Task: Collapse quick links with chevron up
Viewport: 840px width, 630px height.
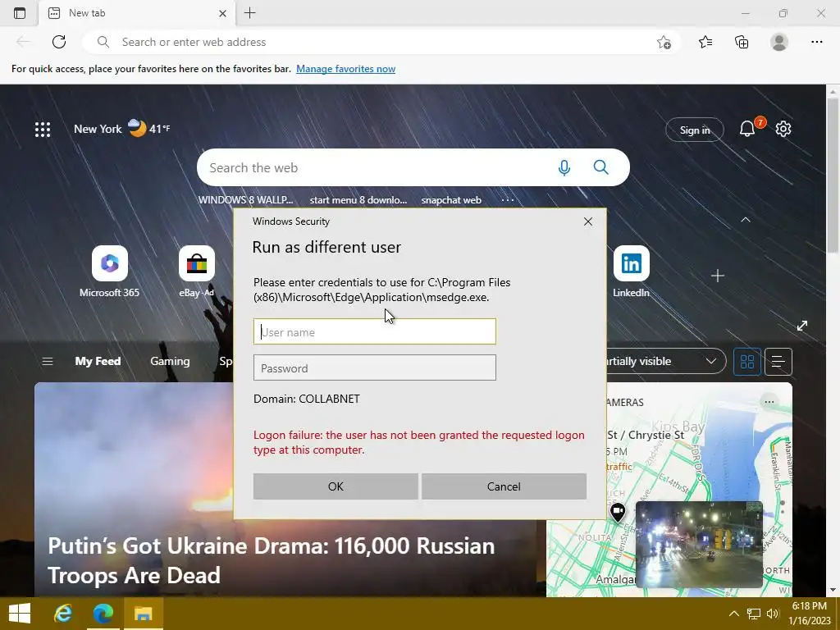Action: [x=745, y=220]
